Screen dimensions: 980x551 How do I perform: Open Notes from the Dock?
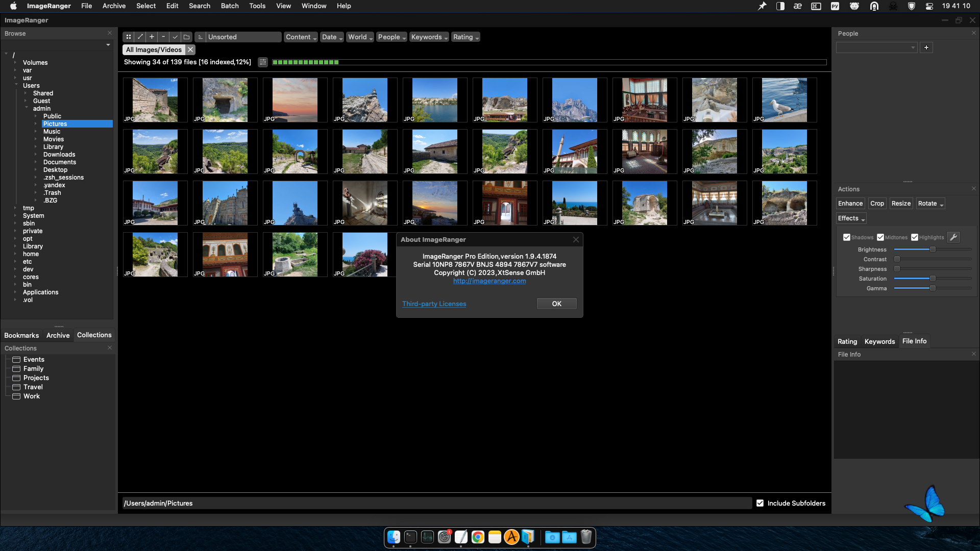pos(495,537)
